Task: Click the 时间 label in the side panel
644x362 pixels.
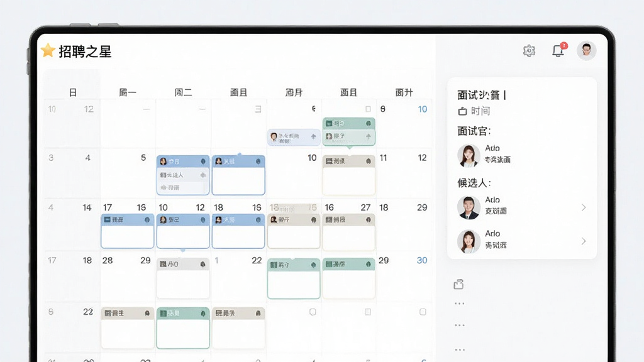Action: pos(480,111)
